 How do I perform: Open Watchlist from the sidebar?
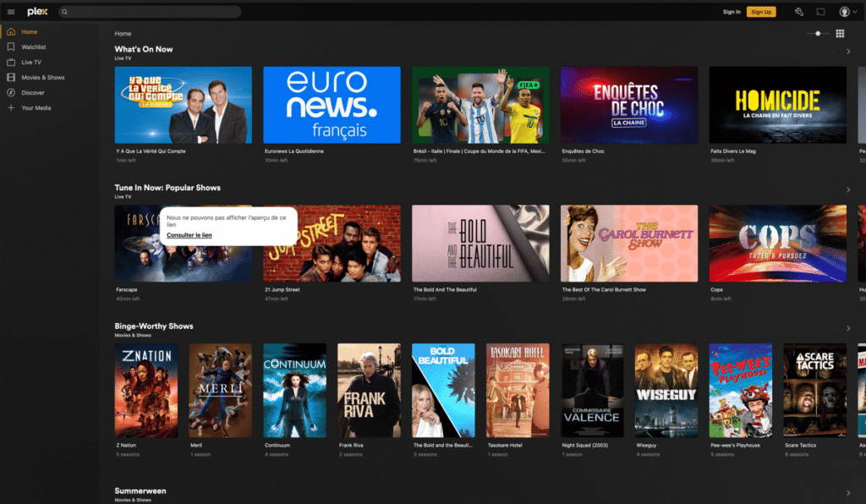34,47
